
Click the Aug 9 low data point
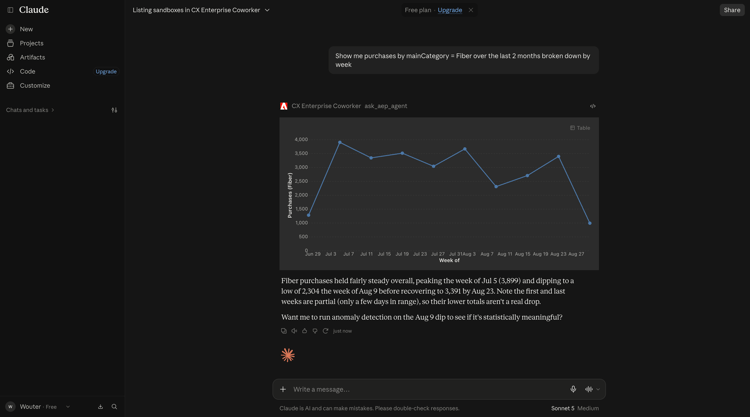click(x=496, y=187)
